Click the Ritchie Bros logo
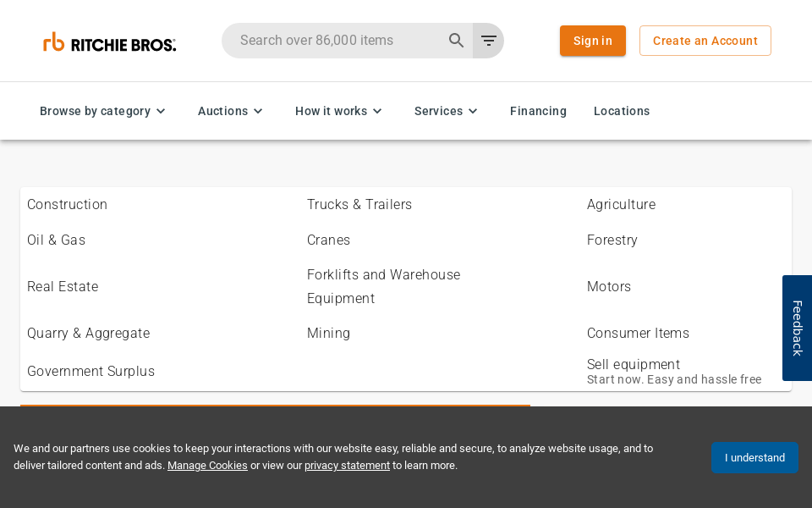812x508 pixels. pyautogui.click(x=109, y=41)
